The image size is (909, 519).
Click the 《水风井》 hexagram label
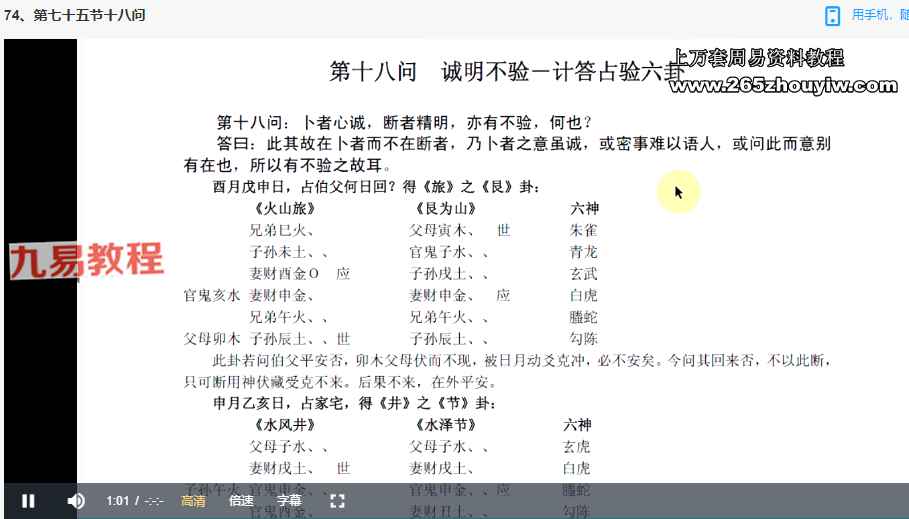(x=285, y=425)
